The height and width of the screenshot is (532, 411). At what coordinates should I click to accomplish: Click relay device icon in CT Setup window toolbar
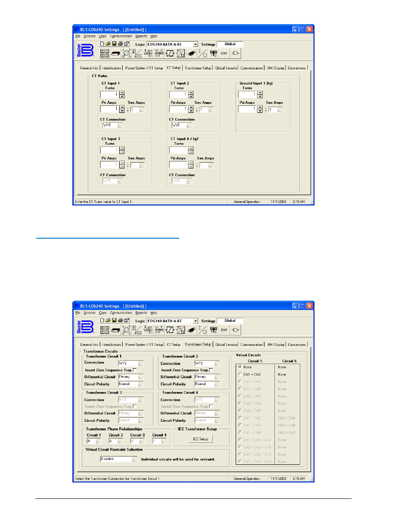(x=115, y=53)
